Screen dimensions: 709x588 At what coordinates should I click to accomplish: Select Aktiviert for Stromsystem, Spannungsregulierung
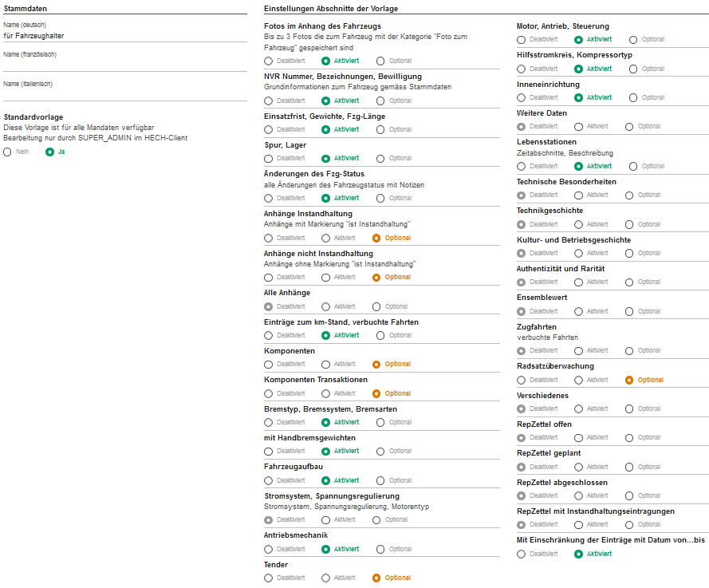click(325, 520)
